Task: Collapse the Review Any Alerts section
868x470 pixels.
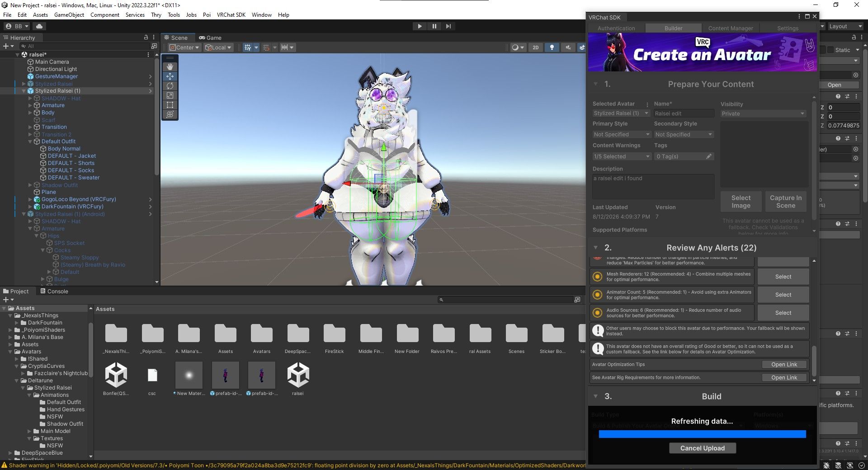Action: (596, 248)
